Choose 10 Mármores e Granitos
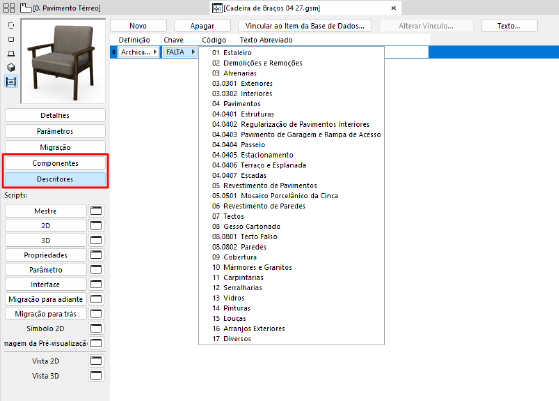Screen dimensions: 559x401 291,267
